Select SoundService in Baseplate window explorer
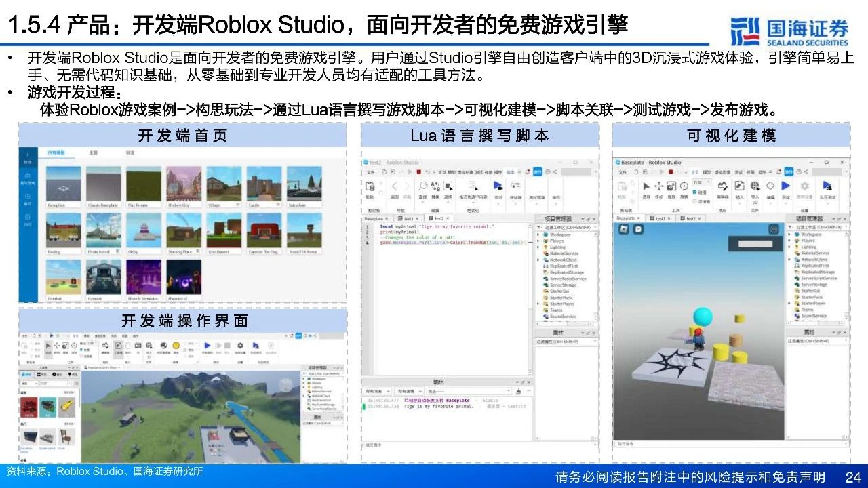 [814, 316]
